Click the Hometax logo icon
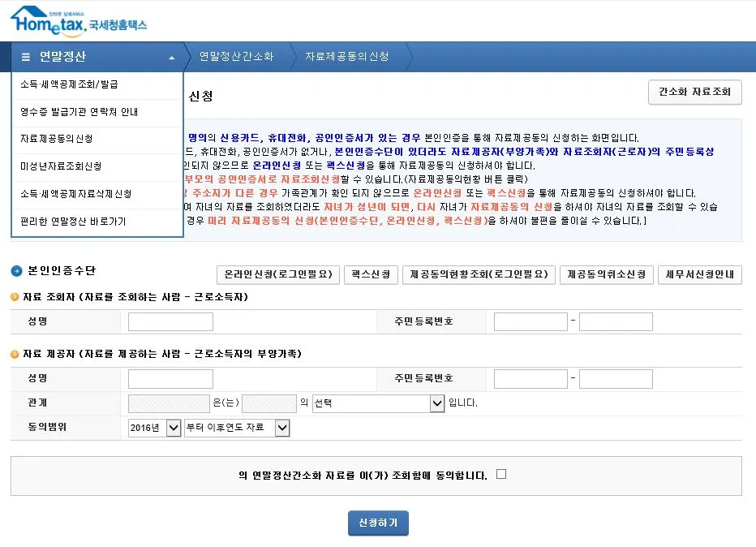Screen dimensions: 756x547 click(x=29, y=16)
